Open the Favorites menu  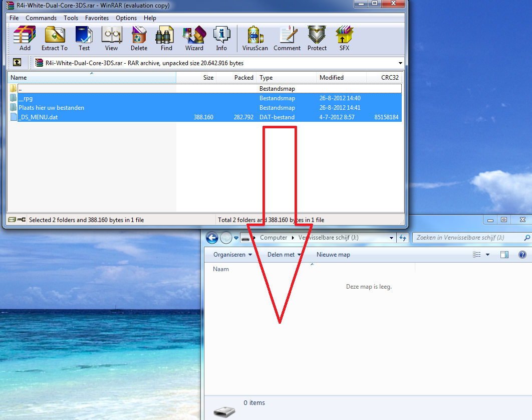pos(97,18)
